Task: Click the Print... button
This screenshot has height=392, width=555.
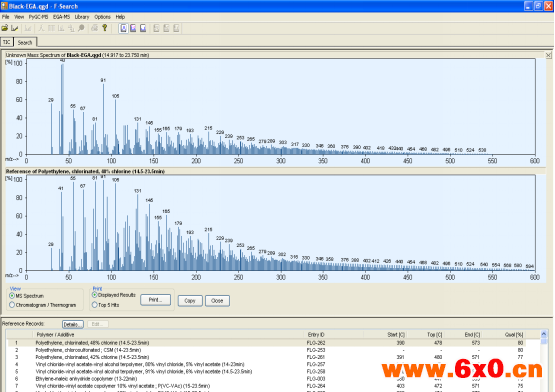Action: [155, 300]
